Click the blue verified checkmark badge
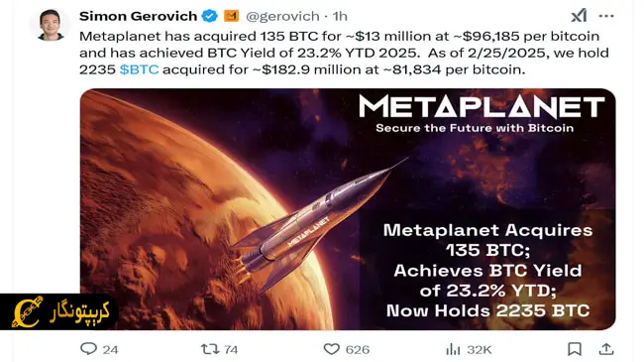 209,16
